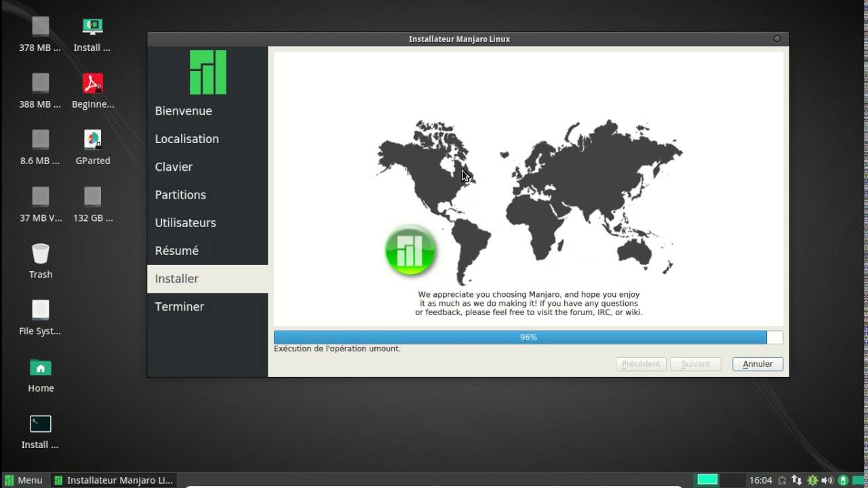Select the Utilisateurs step in sidebar
This screenshot has width=868, height=488.
[208, 222]
